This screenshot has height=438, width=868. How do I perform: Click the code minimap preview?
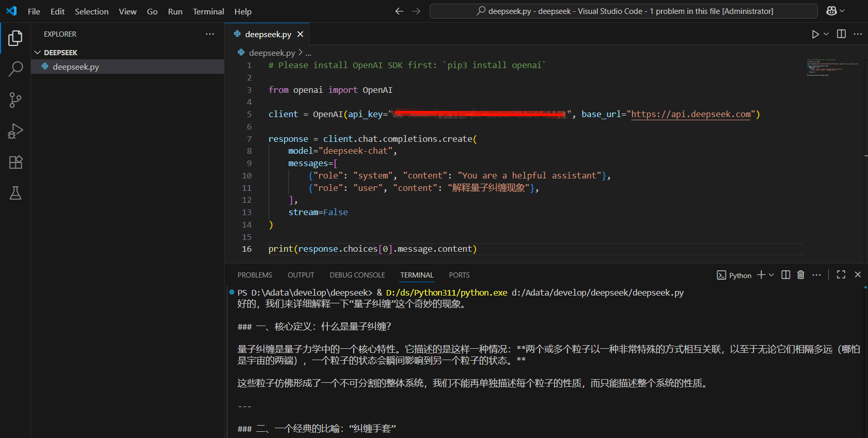point(832,68)
